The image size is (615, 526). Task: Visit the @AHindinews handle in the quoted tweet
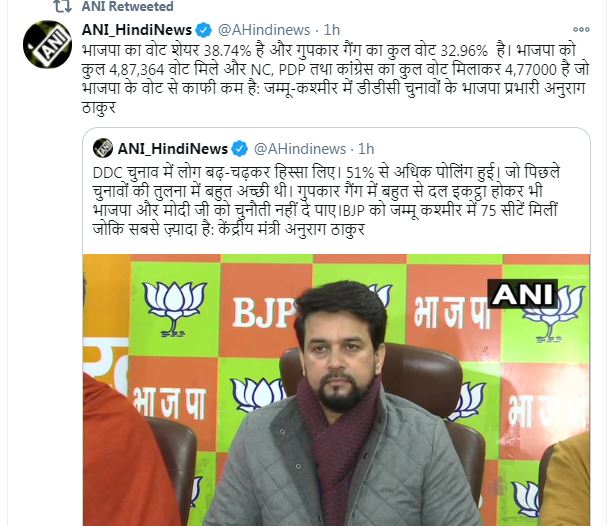coord(300,149)
